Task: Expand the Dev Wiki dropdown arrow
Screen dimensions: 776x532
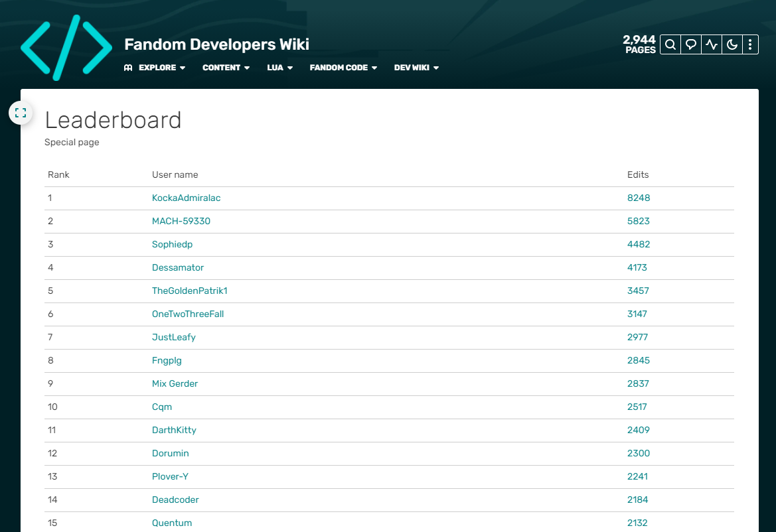Action: coord(436,68)
